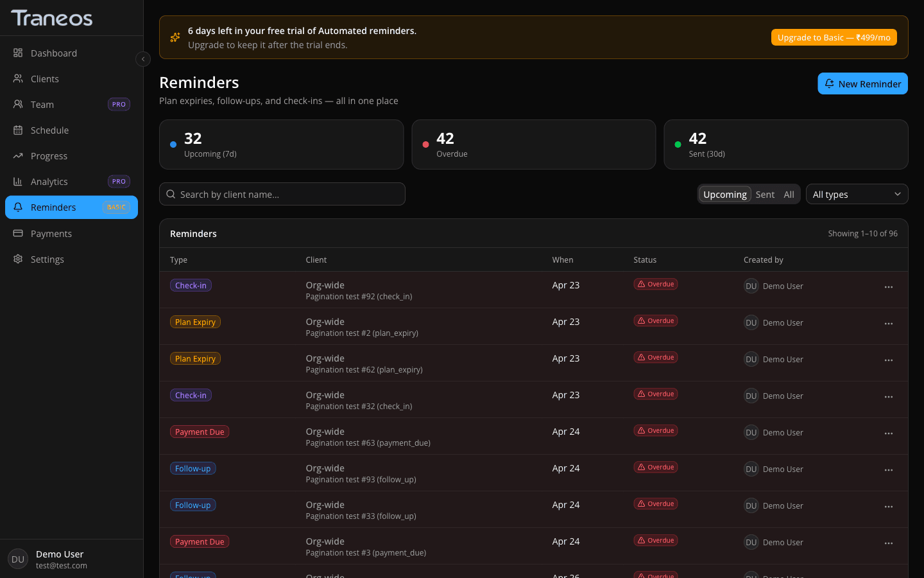This screenshot has height=578, width=924.
Task: Click the Client column header
Action: coord(316,259)
